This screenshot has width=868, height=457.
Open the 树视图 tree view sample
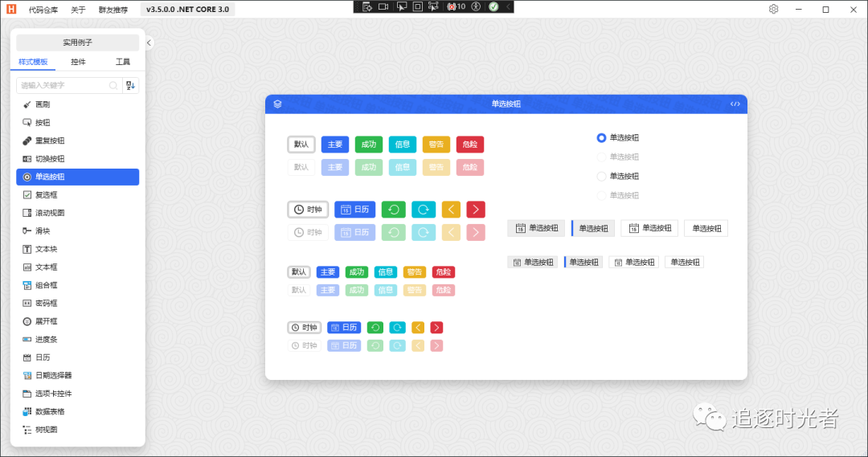[x=77, y=430]
